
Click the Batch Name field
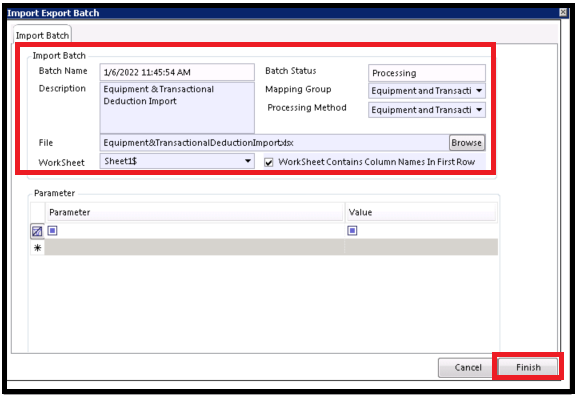pyautogui.click(x=177, y=72)
